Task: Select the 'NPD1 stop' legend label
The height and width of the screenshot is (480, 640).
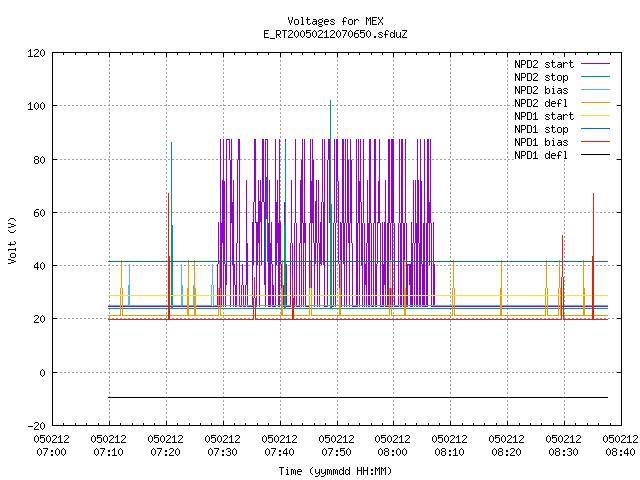Action: point(541,129)
